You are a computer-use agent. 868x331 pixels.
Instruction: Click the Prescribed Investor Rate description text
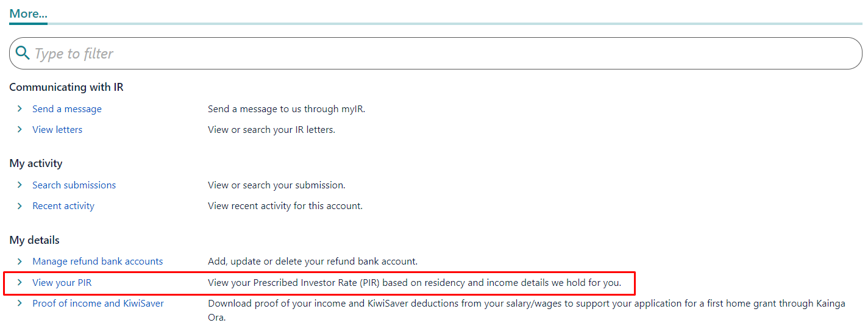click(x=414, y=282)
